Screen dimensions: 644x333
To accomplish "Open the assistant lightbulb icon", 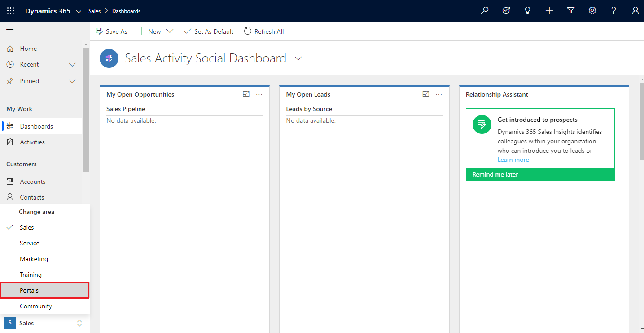I will tap(528, 11).
